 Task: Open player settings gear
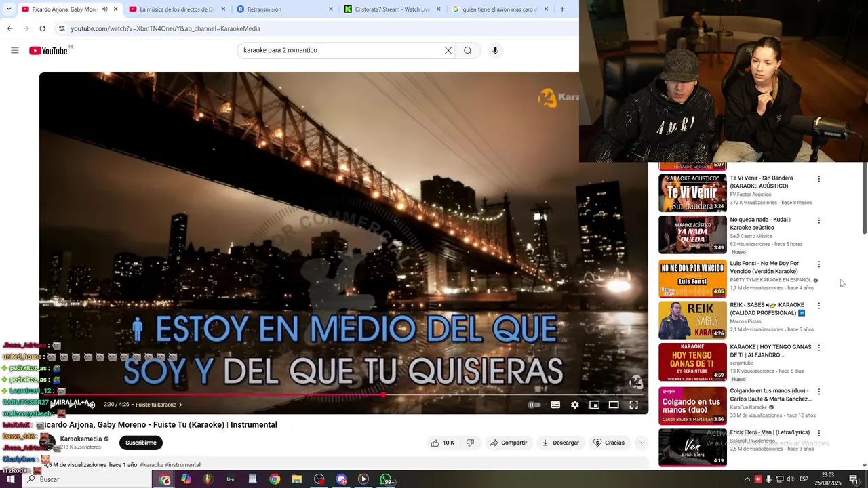(575, 405)
